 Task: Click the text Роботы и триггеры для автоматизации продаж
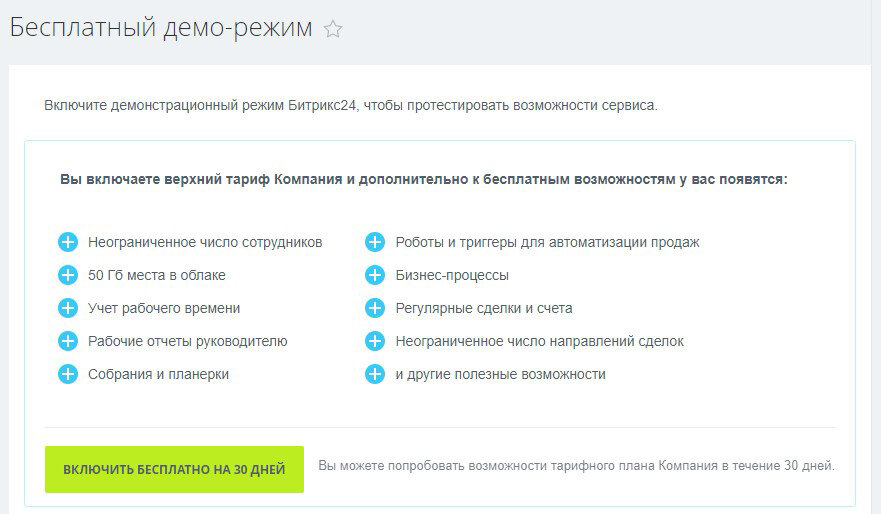click(547, 242)
